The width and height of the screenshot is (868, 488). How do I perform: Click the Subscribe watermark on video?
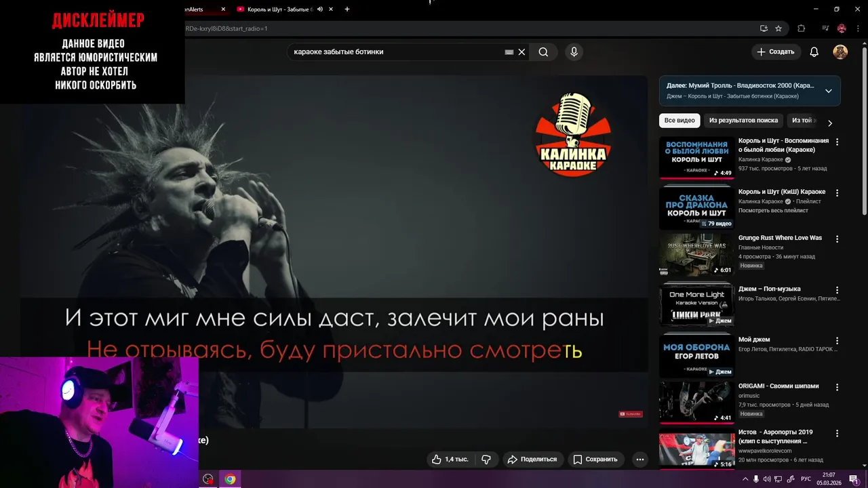(x=630, y=413)
